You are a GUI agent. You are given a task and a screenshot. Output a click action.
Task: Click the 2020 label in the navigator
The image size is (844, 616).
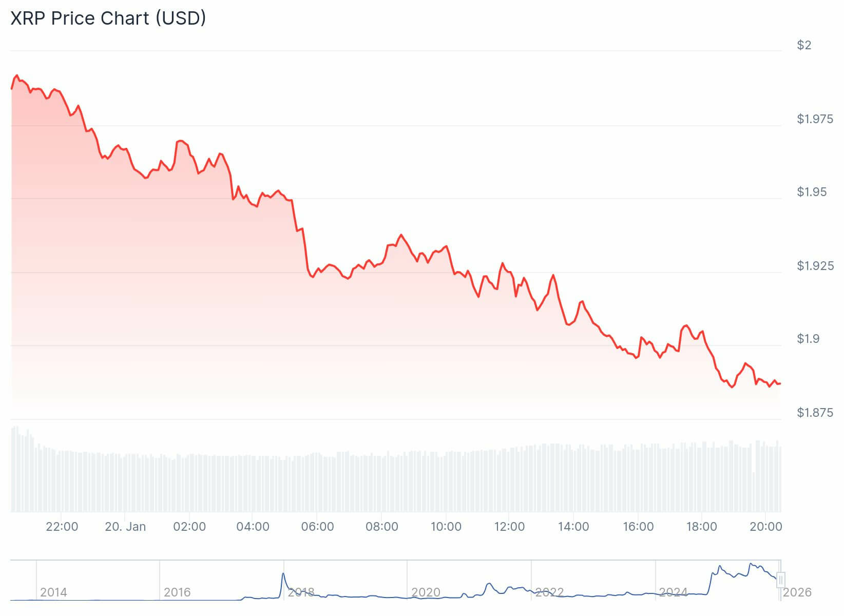click(x=426, y=592)
